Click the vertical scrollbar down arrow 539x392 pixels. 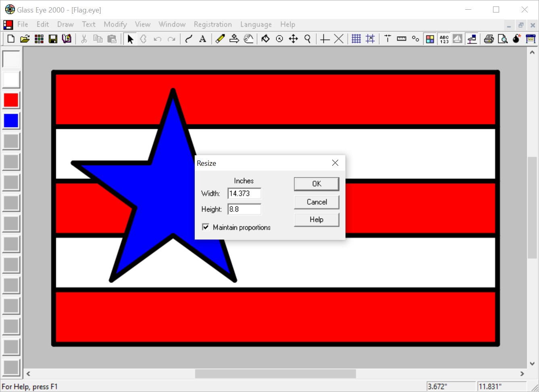pos(532,363)
